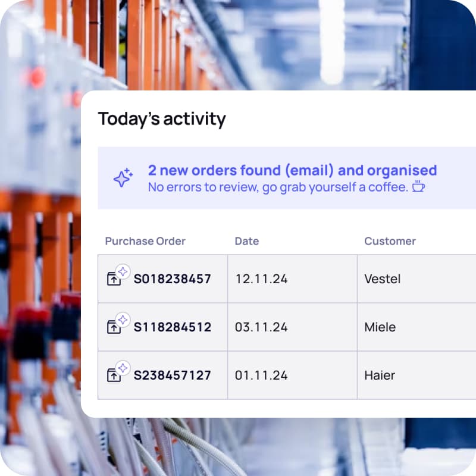Viewport: 476px width, 476px height.
Task: Click the upload icon for order S118284512
Action: [x=114, y=327]
